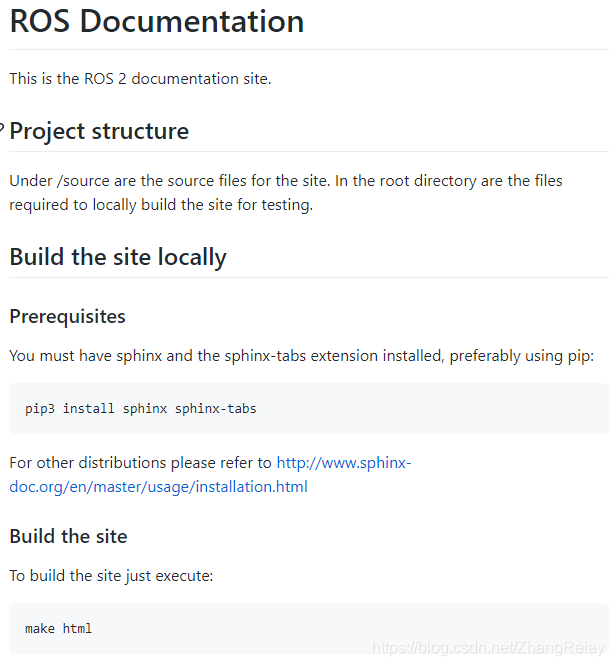This screenshot has height=666, width=614.
Task: Click the paragraph starting 'Under /source are the source files'
Action: (x=286, y=193)
